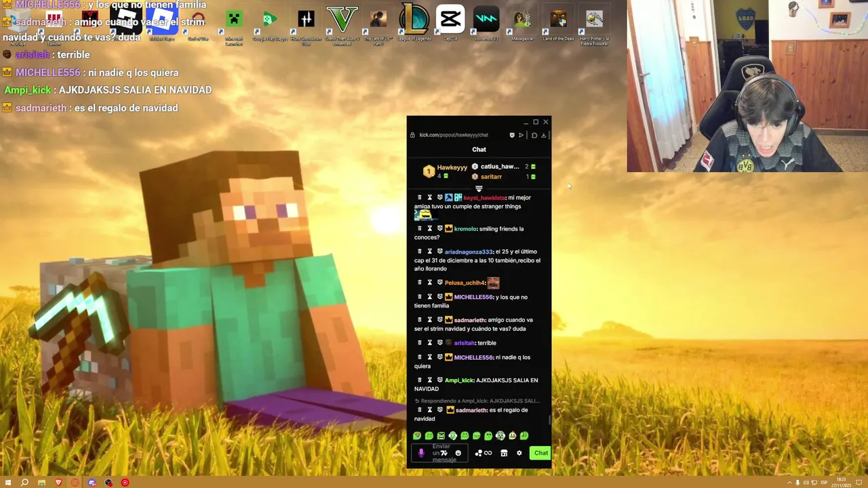This screenshot has height=488, width=868.
Task: Open the CapCut desktop shortcut
Action: click(450, 22)
